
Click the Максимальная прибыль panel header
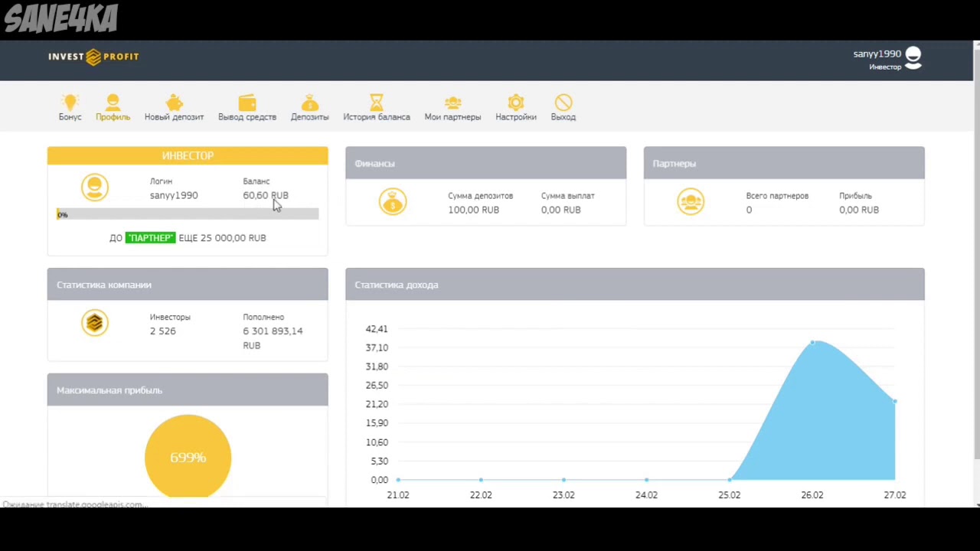pos(188,390)
